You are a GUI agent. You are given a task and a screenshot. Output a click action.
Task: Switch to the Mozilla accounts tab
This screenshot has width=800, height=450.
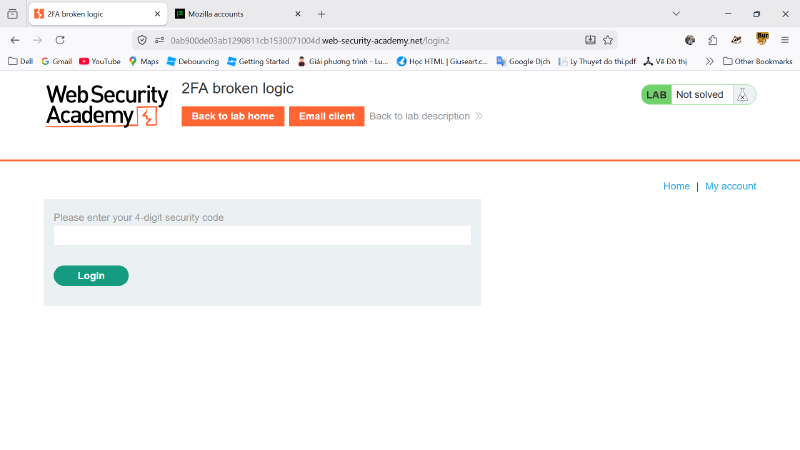pos(238,14)
